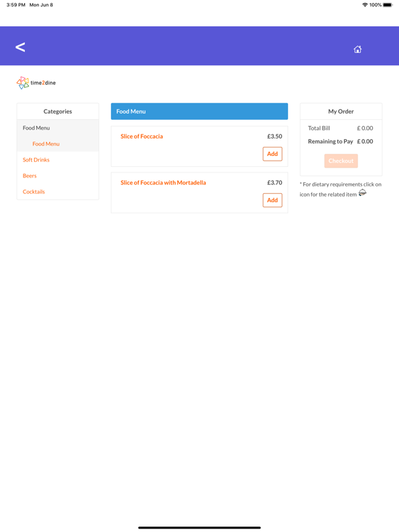Click the £3.50 price
Screen dimensions: 399x532
tap(274, 136)
